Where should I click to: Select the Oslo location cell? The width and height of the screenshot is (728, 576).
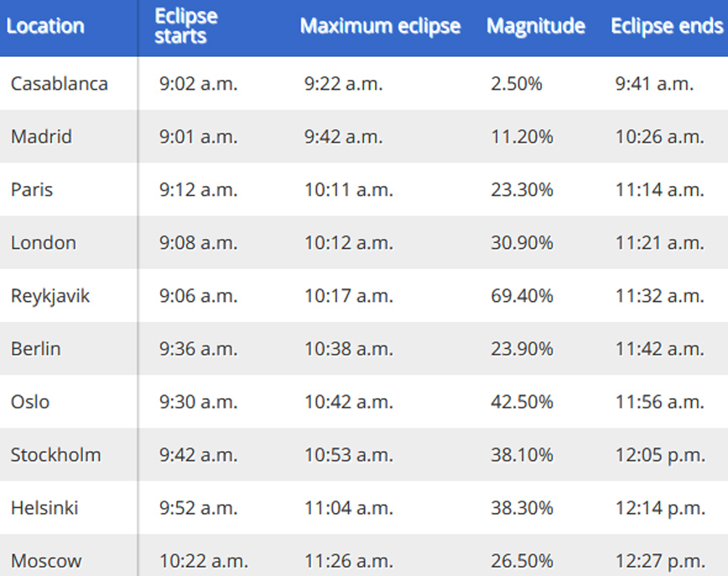30,402
